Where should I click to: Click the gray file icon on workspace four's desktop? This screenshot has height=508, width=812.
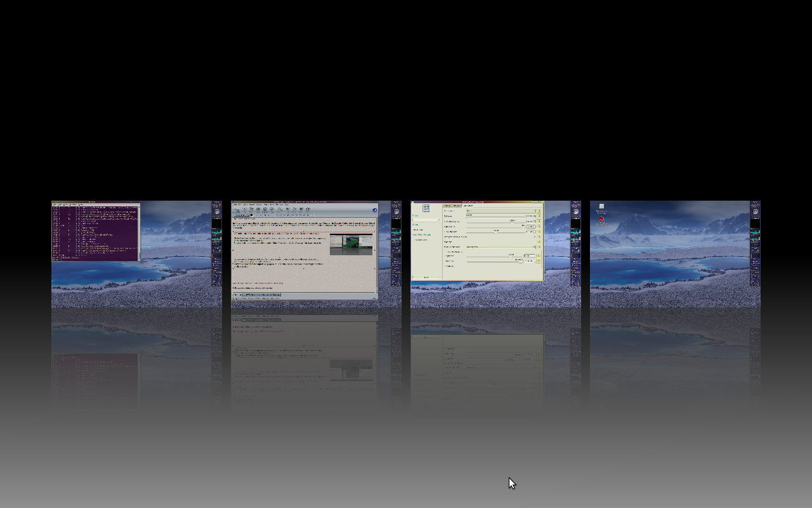point(601,206)
